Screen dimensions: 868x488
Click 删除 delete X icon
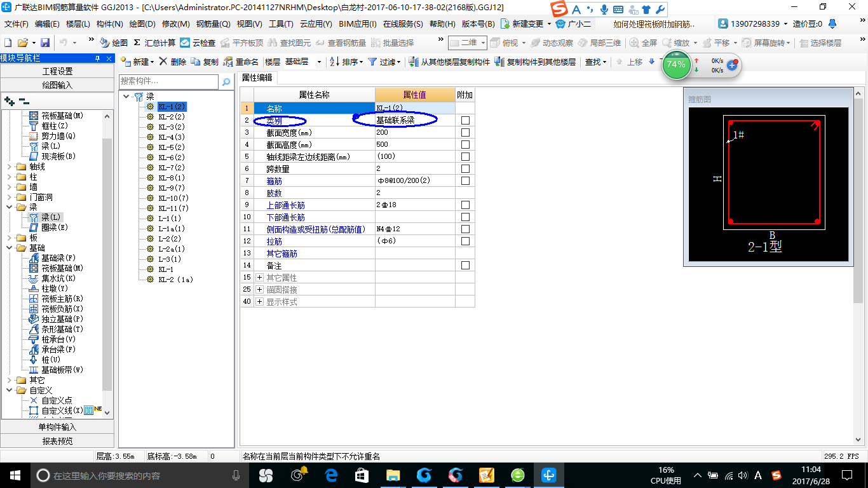click(163, 62)
